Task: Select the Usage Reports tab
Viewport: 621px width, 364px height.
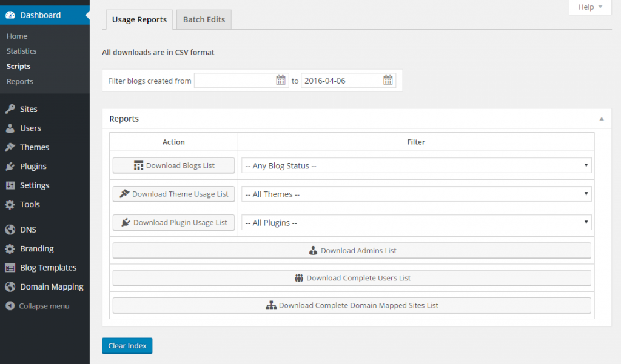Action: coord(139,19)
